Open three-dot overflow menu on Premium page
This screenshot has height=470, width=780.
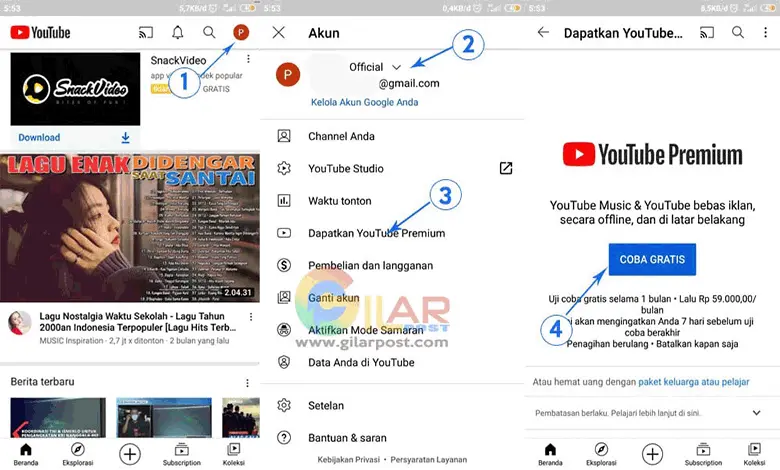766,33
